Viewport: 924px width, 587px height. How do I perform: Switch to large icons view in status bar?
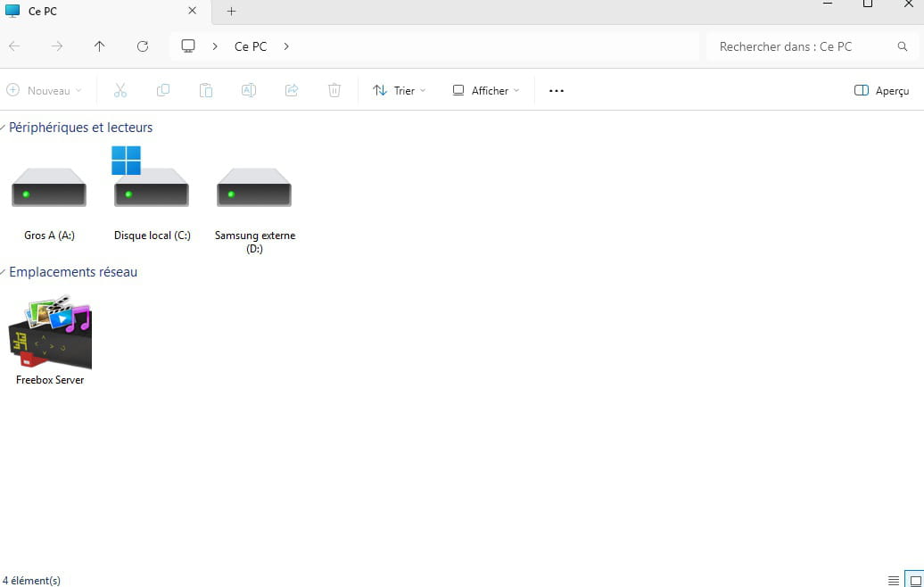[915, 581]
